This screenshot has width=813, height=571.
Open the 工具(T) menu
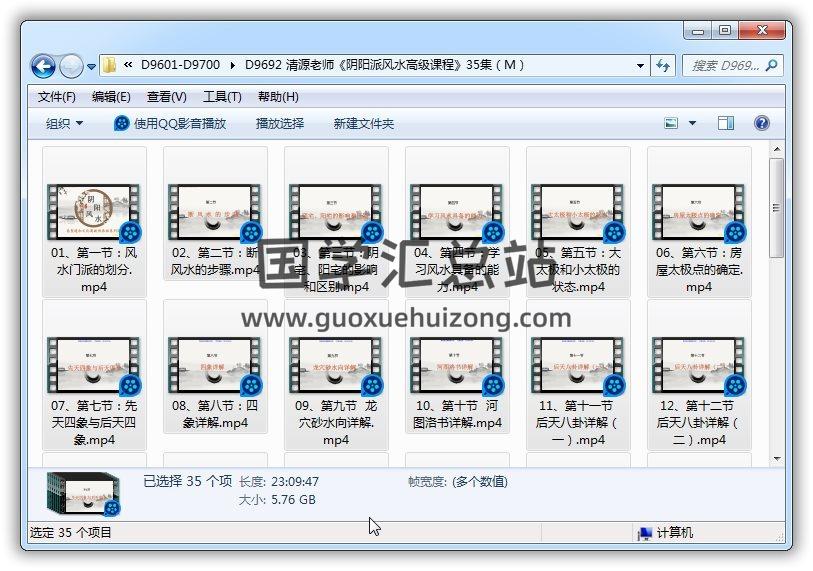click(x=222, y=97)
